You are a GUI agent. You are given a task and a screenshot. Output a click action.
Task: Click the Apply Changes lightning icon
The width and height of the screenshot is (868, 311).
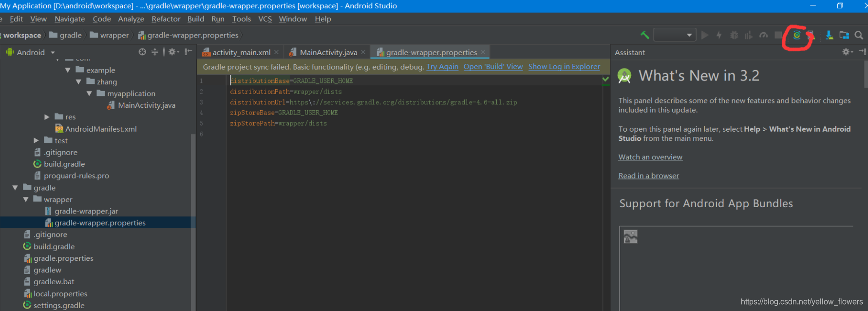(719, 35)
